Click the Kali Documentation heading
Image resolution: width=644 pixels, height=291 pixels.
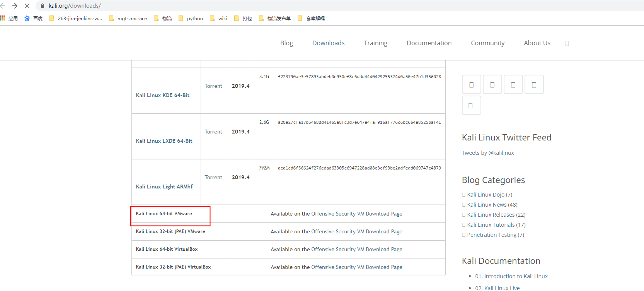click(501, 261)
